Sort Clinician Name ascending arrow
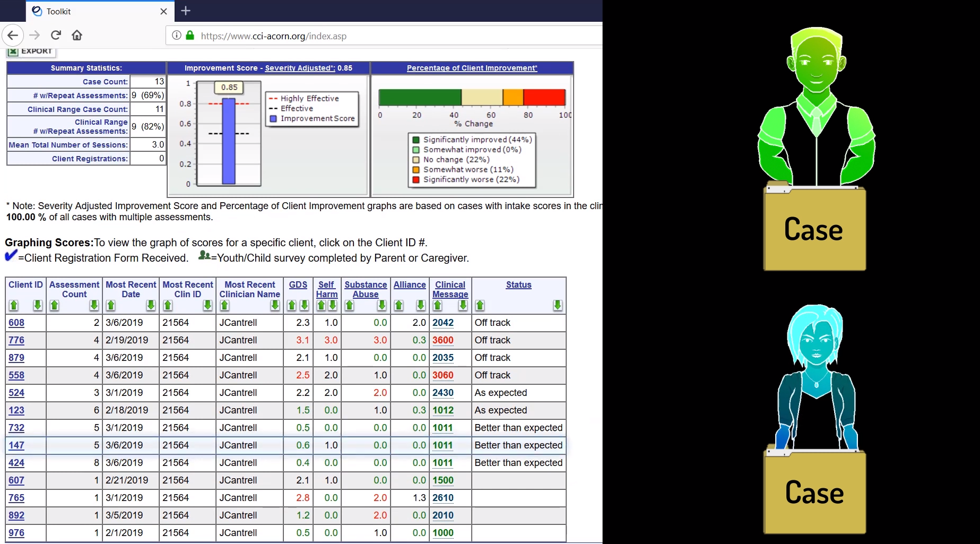Image resolution: width=980 pixels, height=544 pixels. pos(224,305)
